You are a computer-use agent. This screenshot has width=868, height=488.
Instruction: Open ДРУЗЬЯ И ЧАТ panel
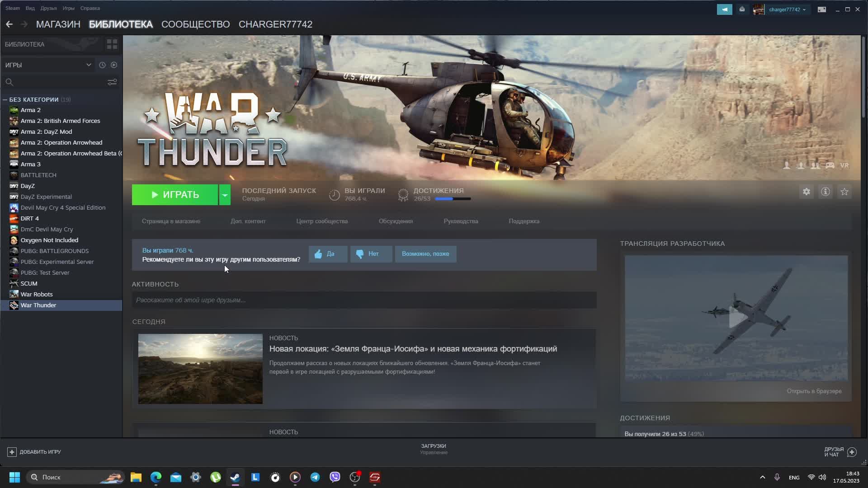(x=840, y=452)
